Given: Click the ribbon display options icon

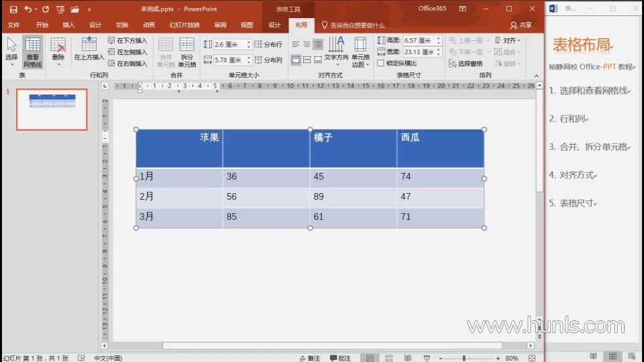Looking at the screenshot, I should (x=462, y=9).
